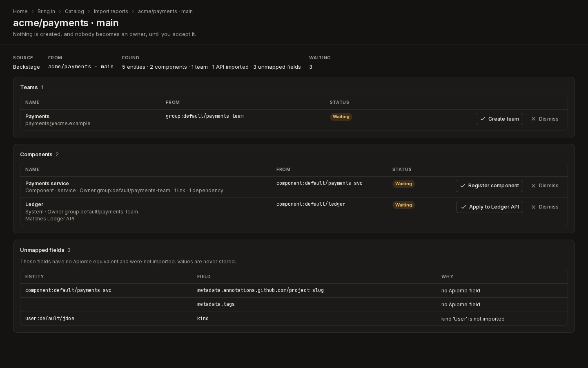Select 'no Apiome field' reason for project-slug
Image resolution: width=588 pixels, height=368 pixels.
[x=461, y=291]
